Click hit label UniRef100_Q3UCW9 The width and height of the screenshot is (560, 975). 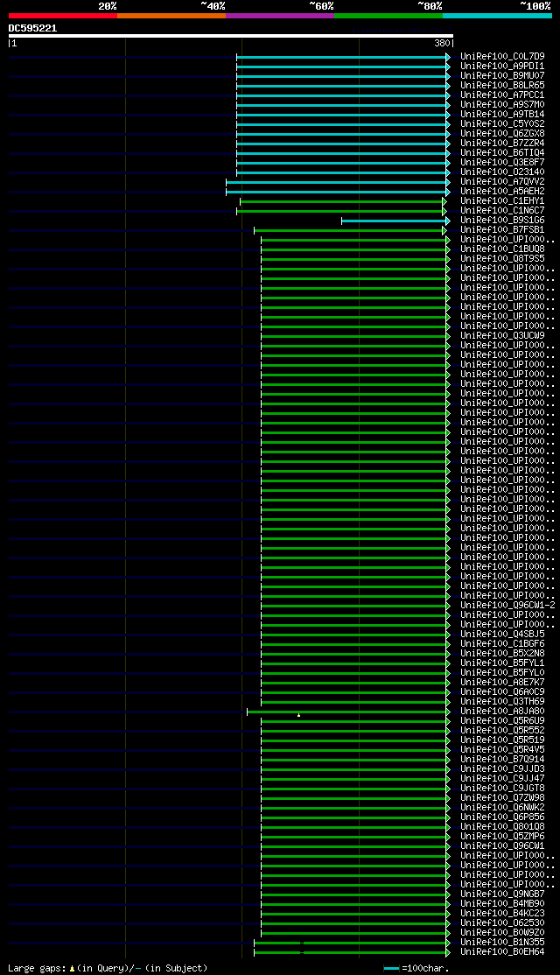coord(503,336)
